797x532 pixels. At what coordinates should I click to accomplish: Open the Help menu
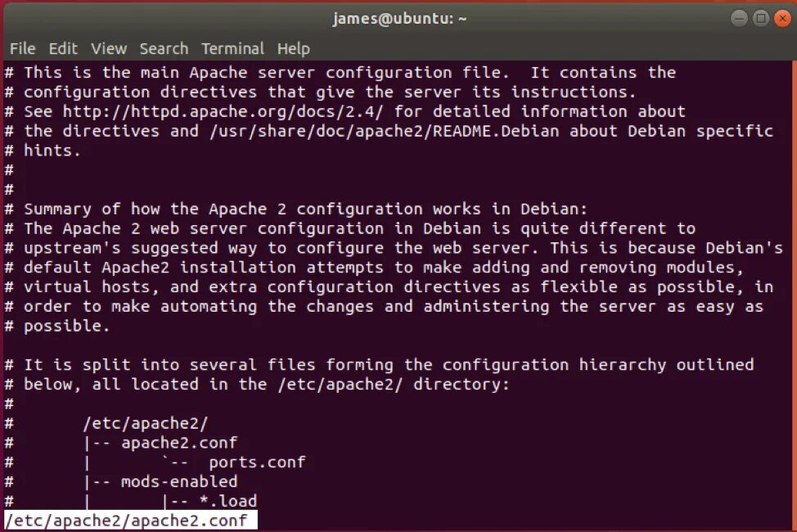coord(293,49)
